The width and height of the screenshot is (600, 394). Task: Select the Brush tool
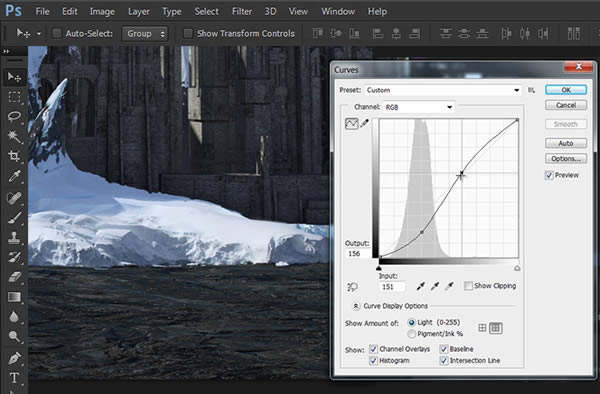(x=14, y=218)
